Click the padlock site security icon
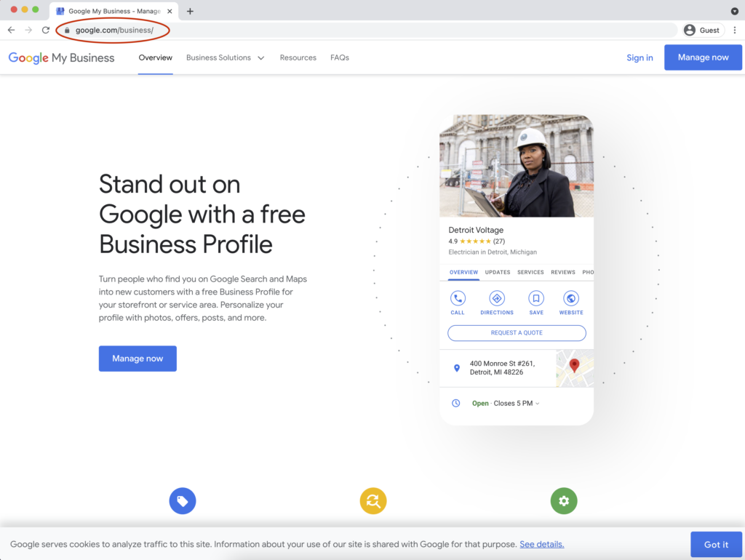This screenshot has height=560, width=745. pyautogui.click(x=67, y=31)
